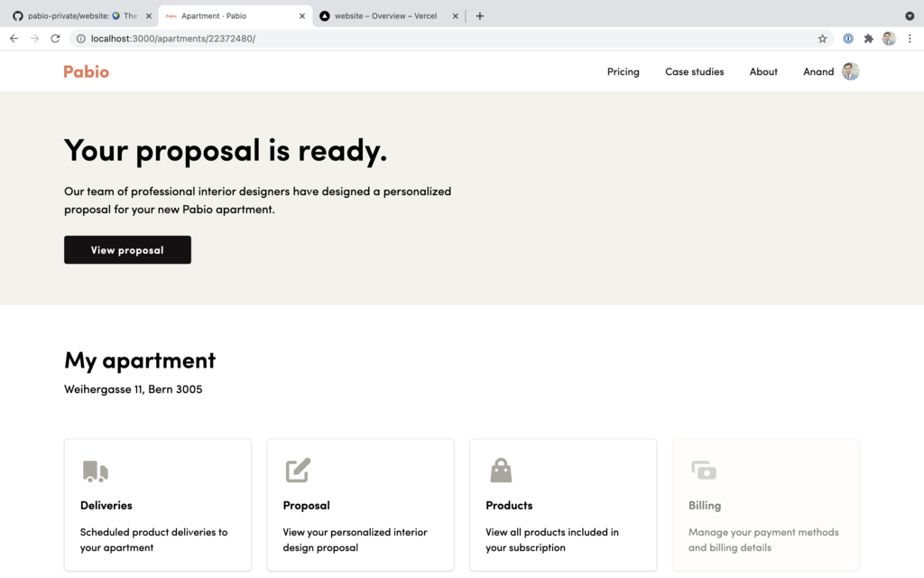Viewport: 924px width, 578px height.
Task: Click the browser forward arrow
Action: pos(35,38)
